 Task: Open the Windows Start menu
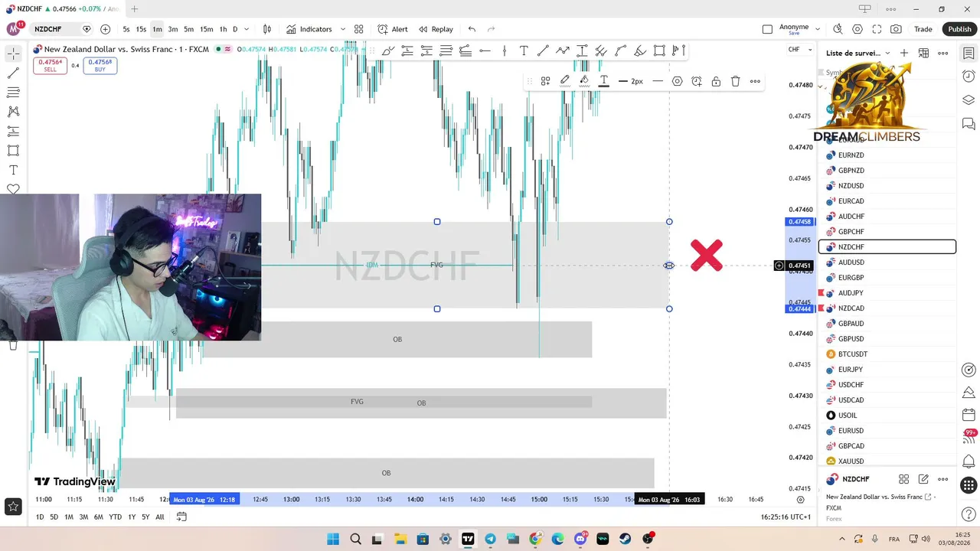[333, 539]
